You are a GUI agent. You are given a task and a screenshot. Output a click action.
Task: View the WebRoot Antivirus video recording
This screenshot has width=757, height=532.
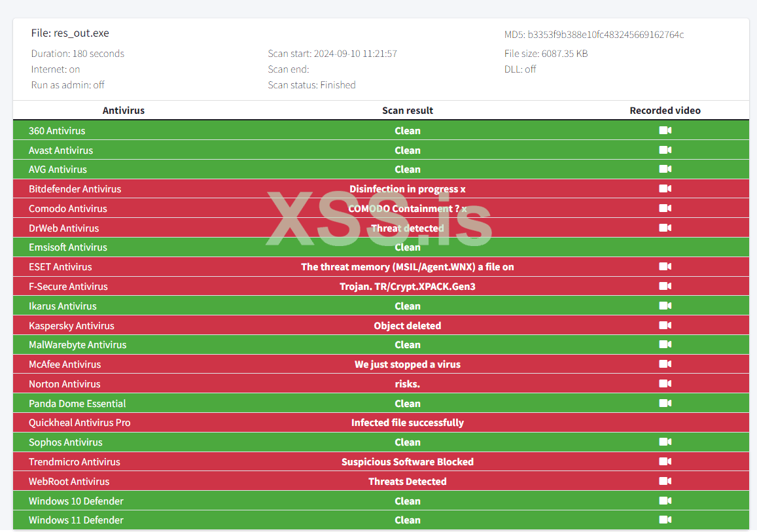tap(665, 481)
